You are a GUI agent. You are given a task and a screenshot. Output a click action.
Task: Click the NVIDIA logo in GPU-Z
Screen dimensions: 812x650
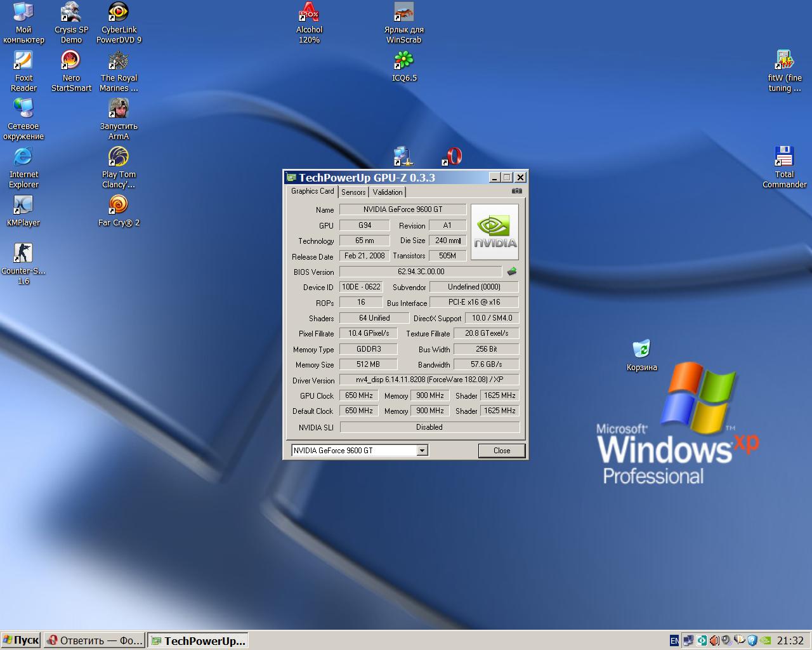pyautogui.click(x=495, y=232)
